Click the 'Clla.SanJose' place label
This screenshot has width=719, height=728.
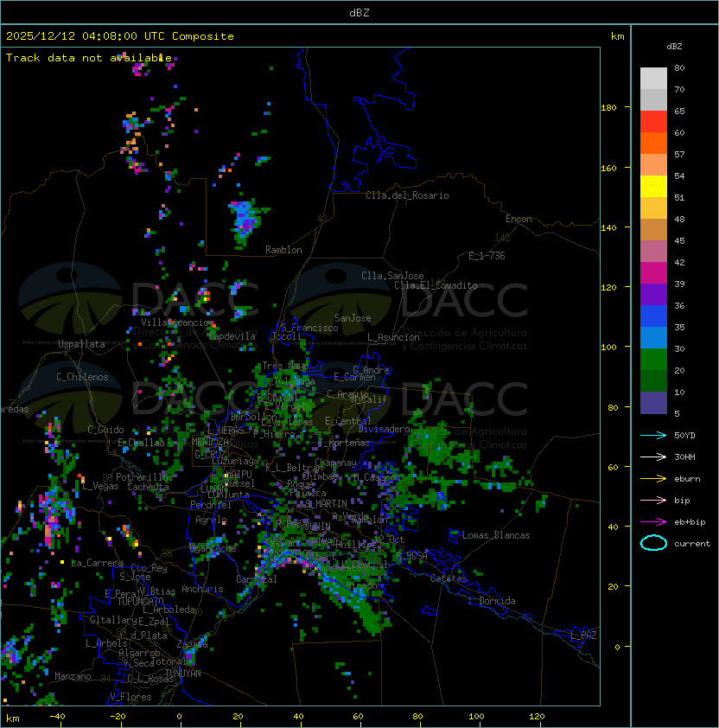pyautogui.click(x=392, y=276)
